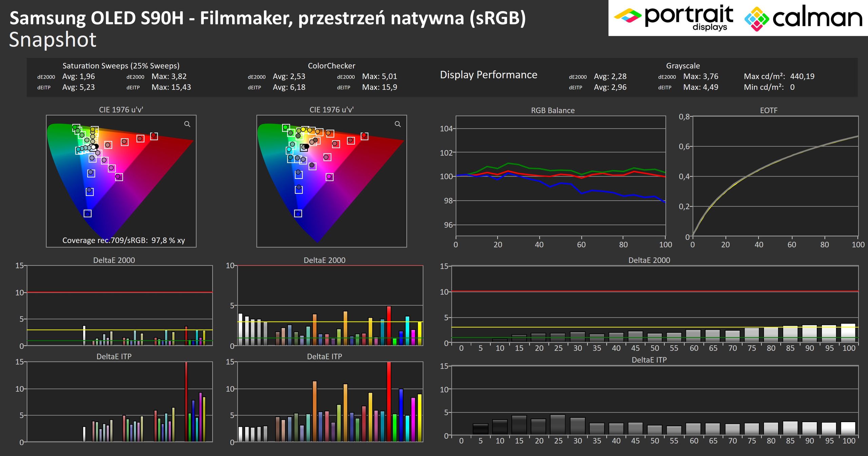Screen dimensions: 868x456
Task: Click Saturation Sweeps dE2000 Avg: 1,96
Action: (x=79, y=77)
